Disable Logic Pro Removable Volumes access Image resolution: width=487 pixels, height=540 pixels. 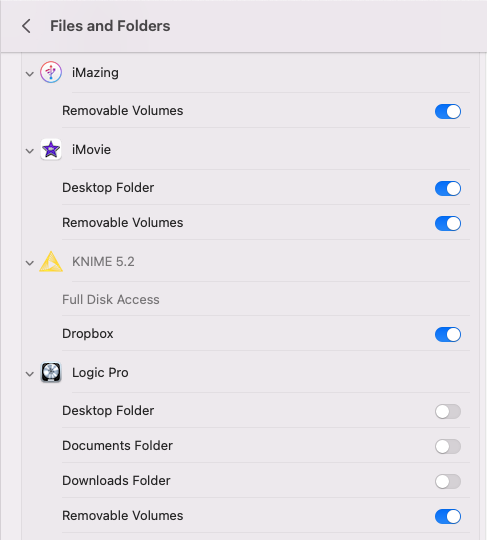pyautogui.click(x=448, y=517)
